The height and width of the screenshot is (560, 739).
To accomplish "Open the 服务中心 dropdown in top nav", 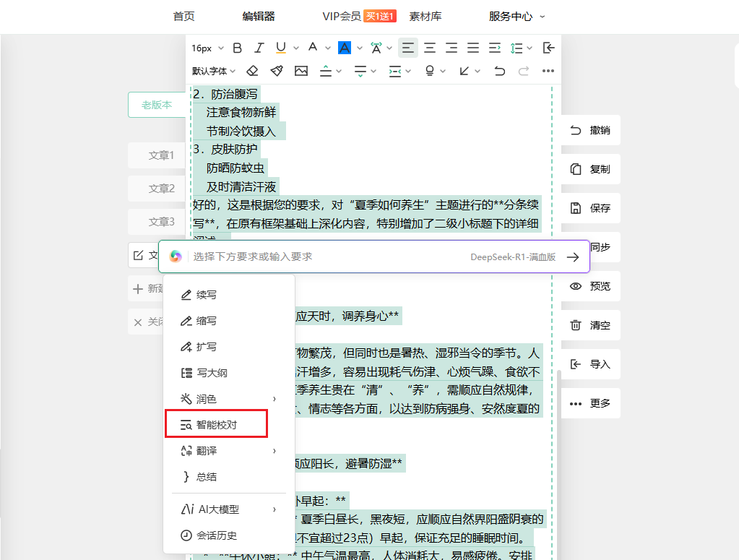I will click(x=517, y=17).
